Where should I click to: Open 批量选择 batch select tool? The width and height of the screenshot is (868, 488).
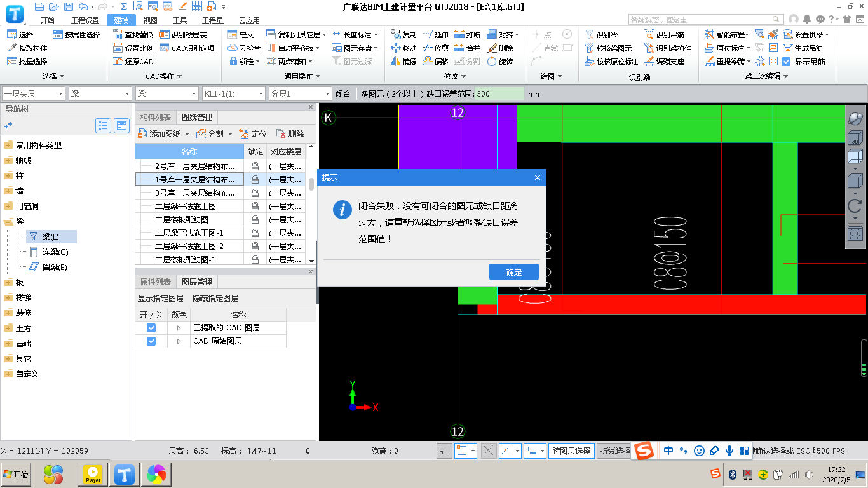27,62
